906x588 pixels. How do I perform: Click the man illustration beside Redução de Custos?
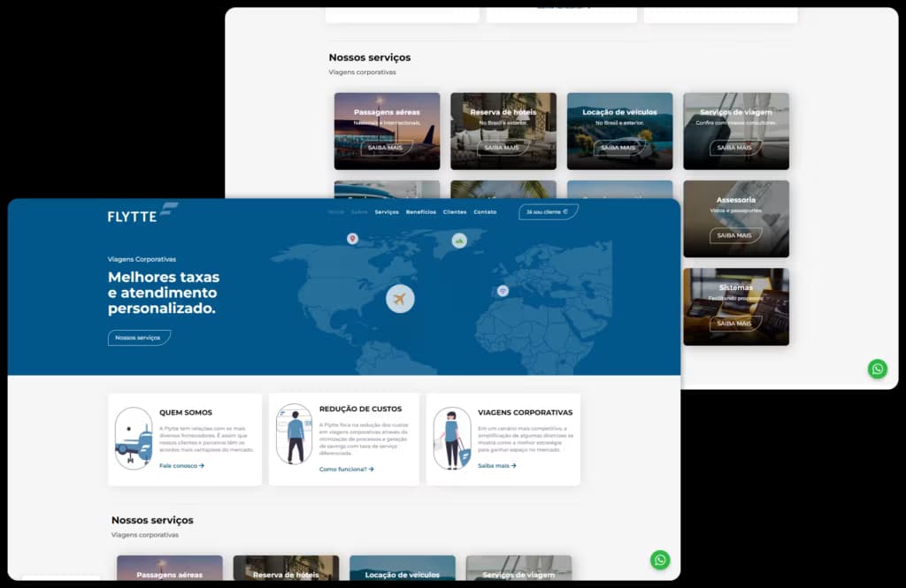click(x=294, y=434)
